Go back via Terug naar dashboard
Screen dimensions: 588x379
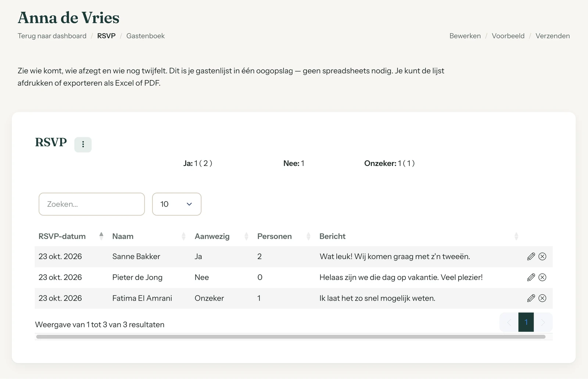52,36
